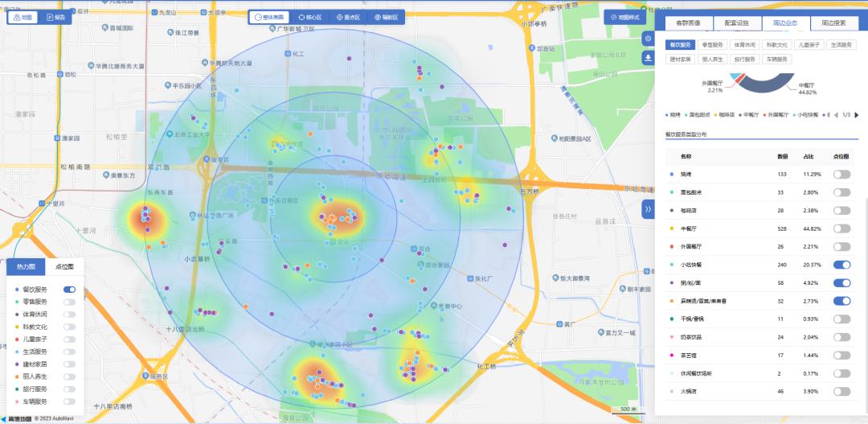The height and width of the screenshot is (424, 868).
Task: Switch to the 地图 map view button
Action: click(23, 17)
